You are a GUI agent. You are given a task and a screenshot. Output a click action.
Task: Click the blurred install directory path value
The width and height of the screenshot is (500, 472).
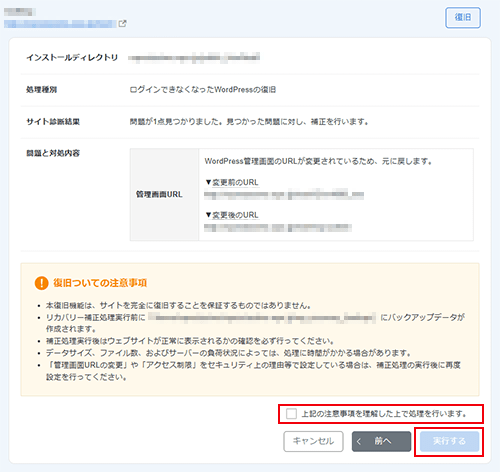(194, 58)
